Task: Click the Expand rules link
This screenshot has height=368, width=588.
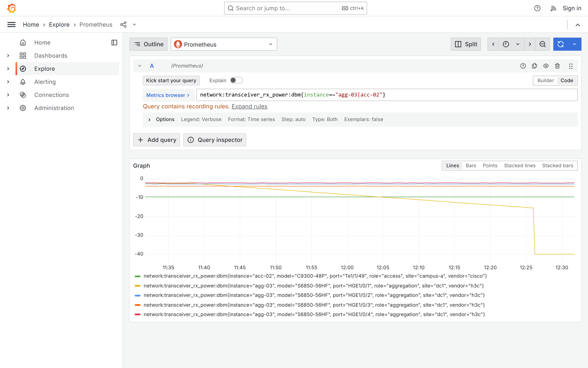Action: point(249,106)
